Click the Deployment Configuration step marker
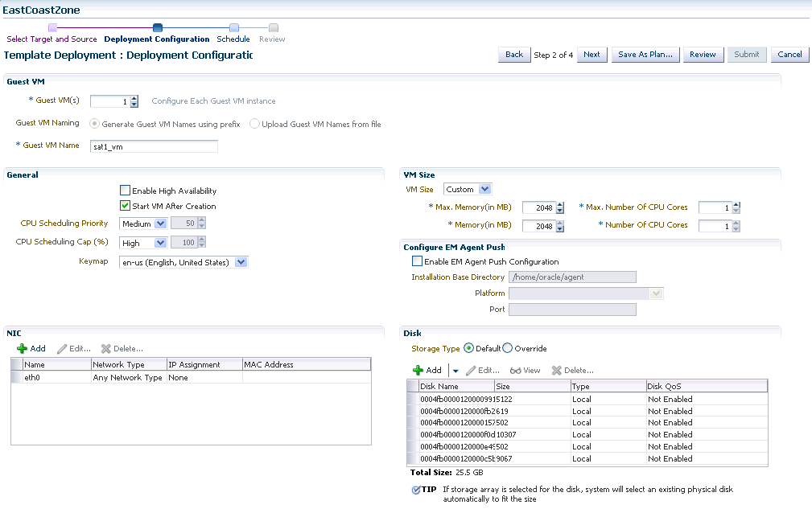Screen dimensions: 812x517 [x=158, y=27]
